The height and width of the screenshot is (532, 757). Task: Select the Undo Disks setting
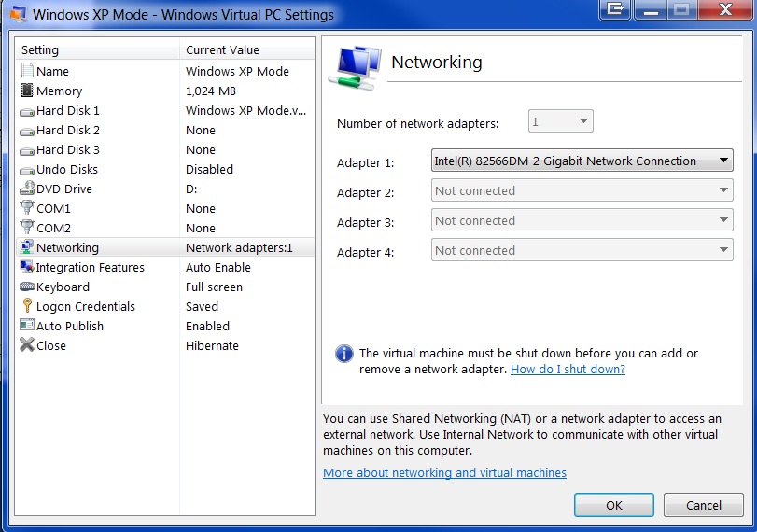(x=165, y=170)
